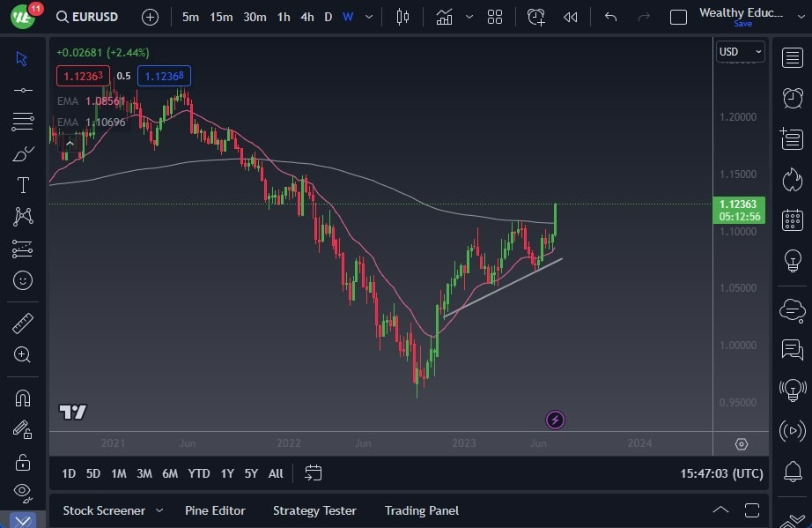
Task: Open the Hotlists flame panel
Action: tap(792, 180)
